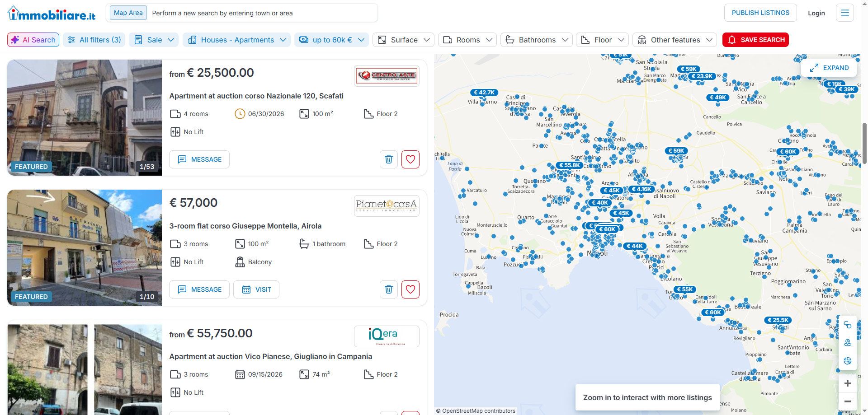
Task: Open the Scafati apartment photo gallery
Action: point(85,117)
